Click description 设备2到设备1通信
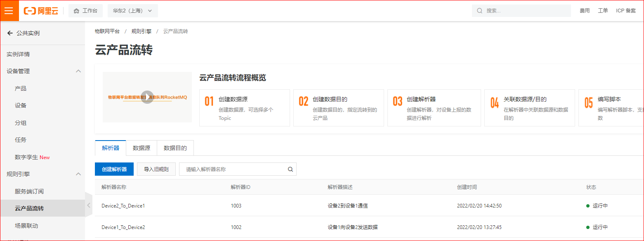Viewport: 644px width, 241px height. (x=348, y=205)
